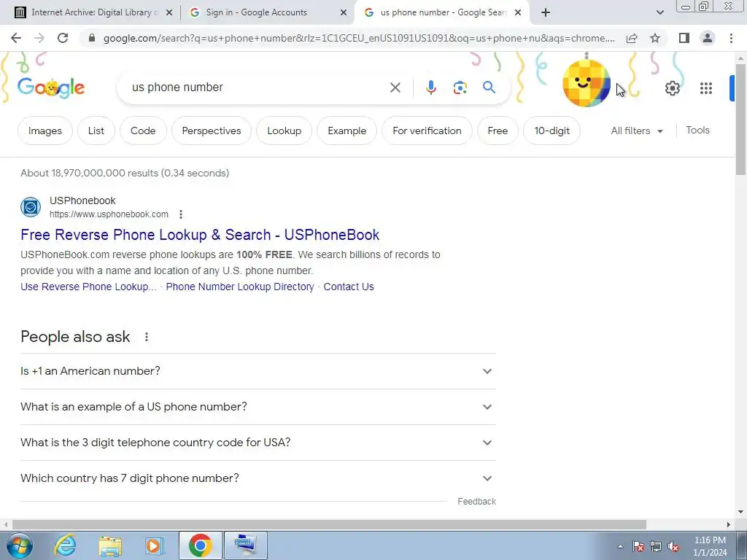
Task: Expand 'Which country has 7 digit phone number?'
Action: [x=258, y=478]
